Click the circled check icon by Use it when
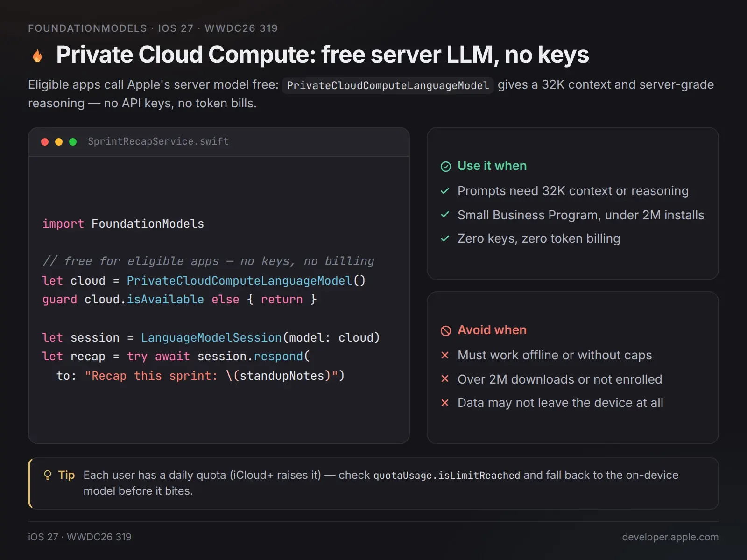The width and height of the screenshot is (747, 560). (x=446, y=167)
